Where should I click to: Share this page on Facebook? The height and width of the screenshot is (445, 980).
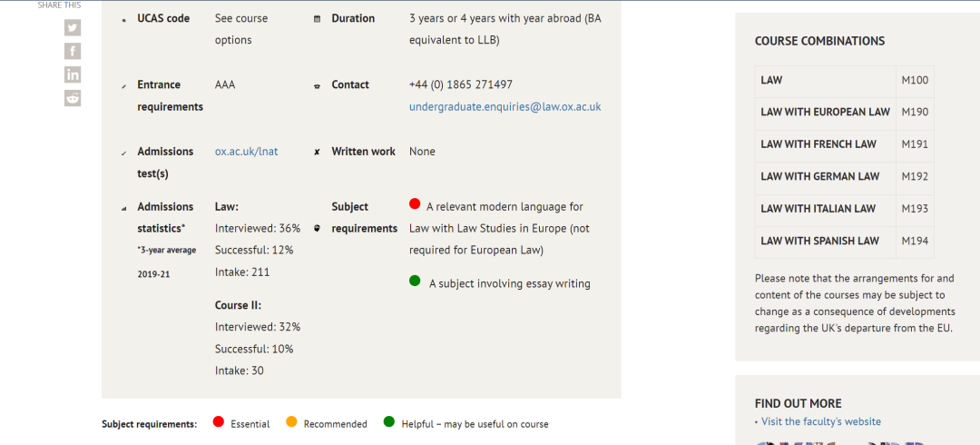coord(73,52)
